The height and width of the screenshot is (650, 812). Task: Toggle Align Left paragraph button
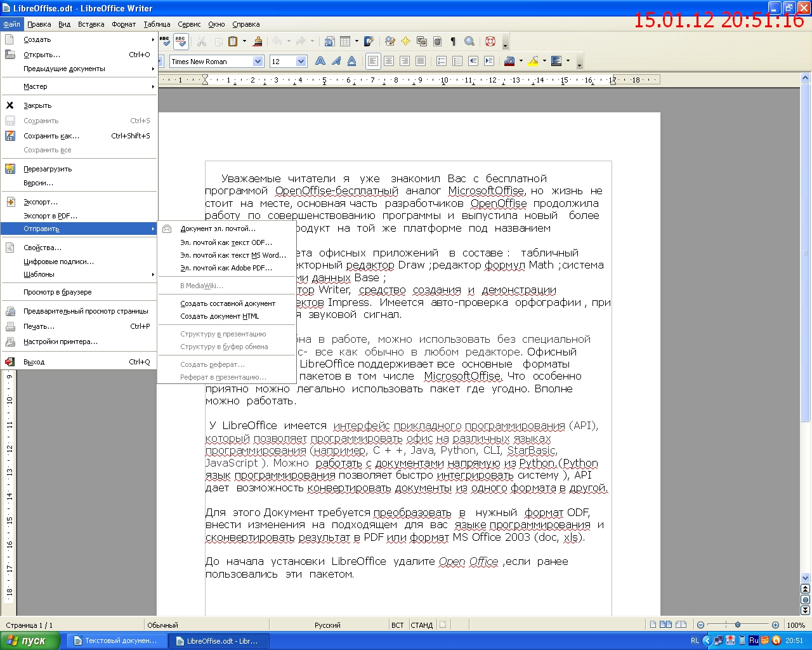[372, 61]
